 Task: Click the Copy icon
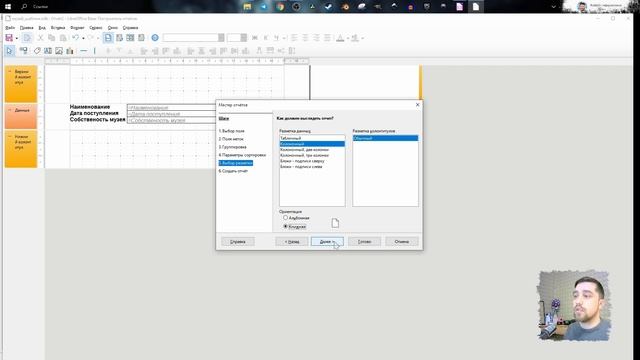(51, 38)
